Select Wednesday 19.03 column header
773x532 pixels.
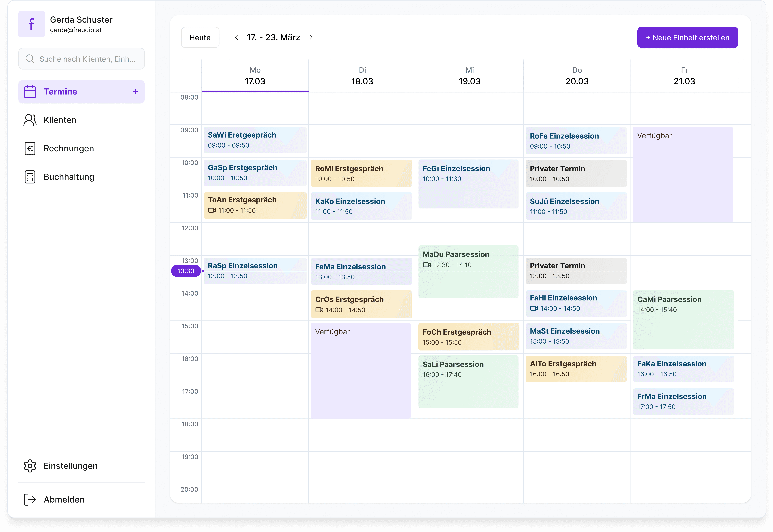[470, 76]
